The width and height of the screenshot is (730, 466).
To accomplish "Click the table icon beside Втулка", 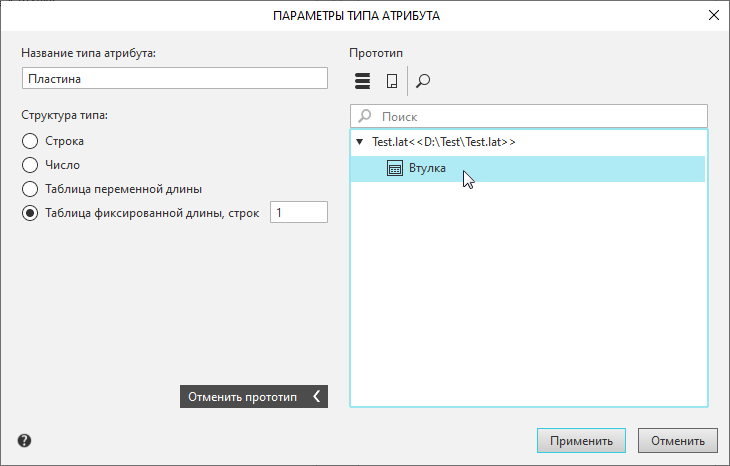I will (394, 169).
